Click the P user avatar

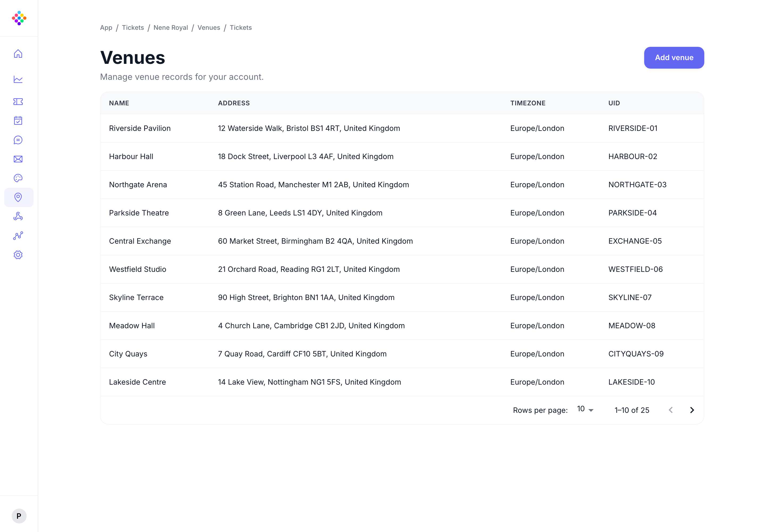pos(19,516)
